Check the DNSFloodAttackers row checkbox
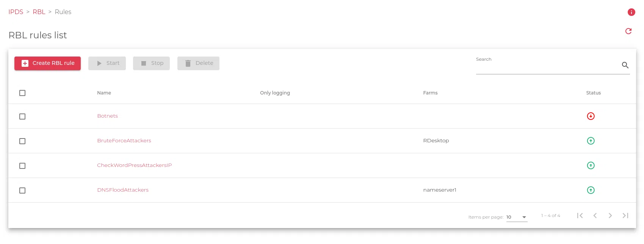Image resolution: width=644 pixels, height=244 pixels. point(22,190)
